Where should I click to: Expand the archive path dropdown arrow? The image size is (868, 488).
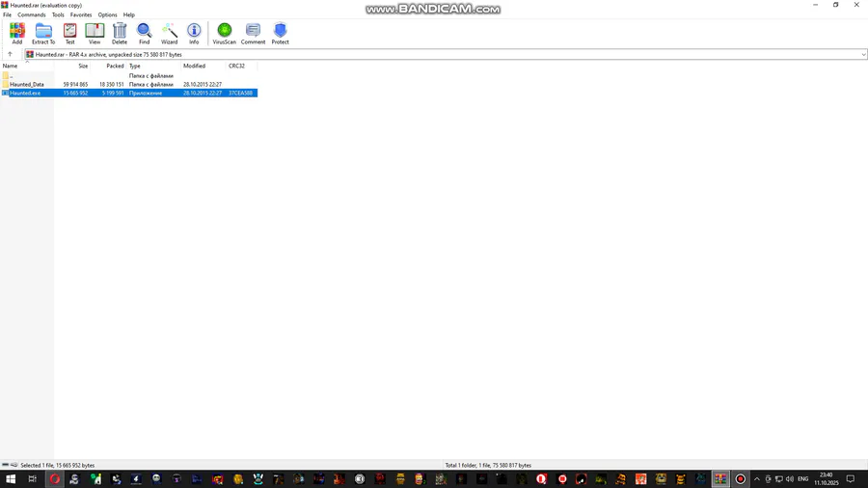[x=863, y=55]
